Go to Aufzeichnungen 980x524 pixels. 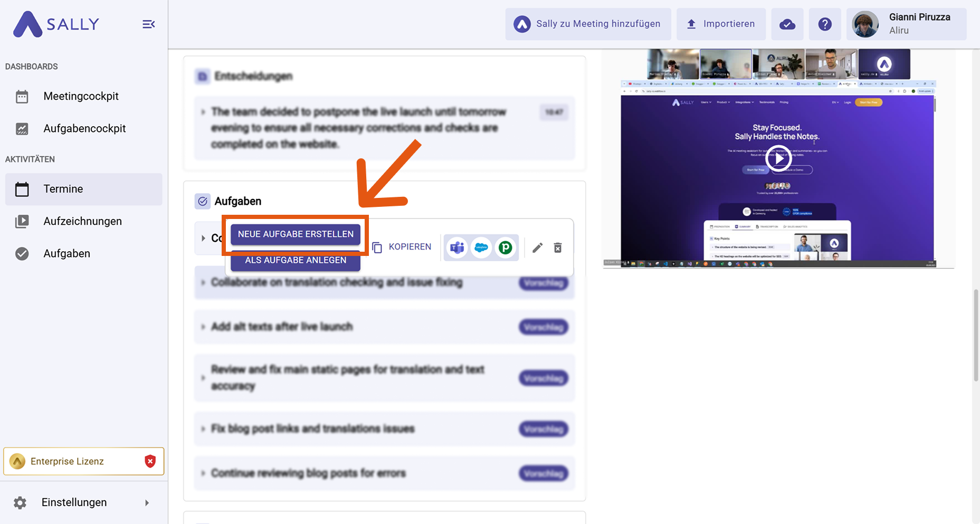coord(84,221)
